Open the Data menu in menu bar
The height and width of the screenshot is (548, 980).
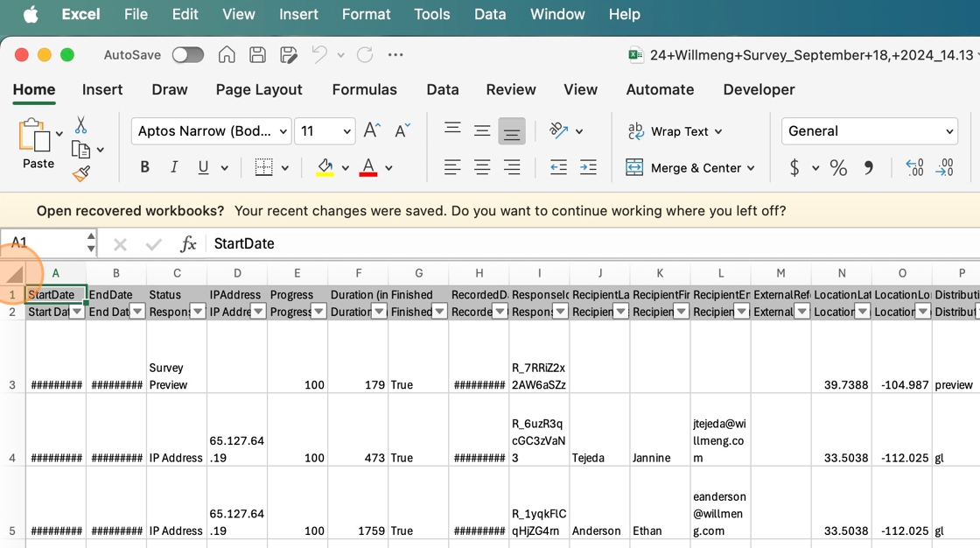(490, 14)
